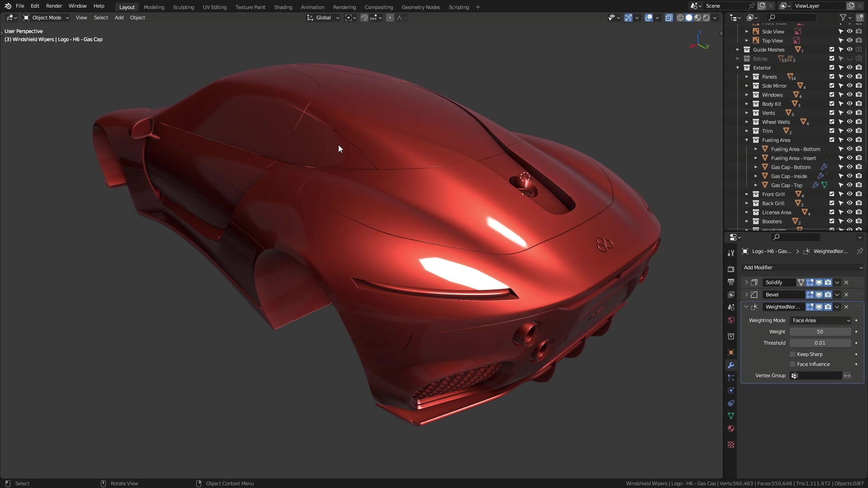Screen dimensions: 868x488
Task: Remove the Solidify modifier with X
Action: 846,282
